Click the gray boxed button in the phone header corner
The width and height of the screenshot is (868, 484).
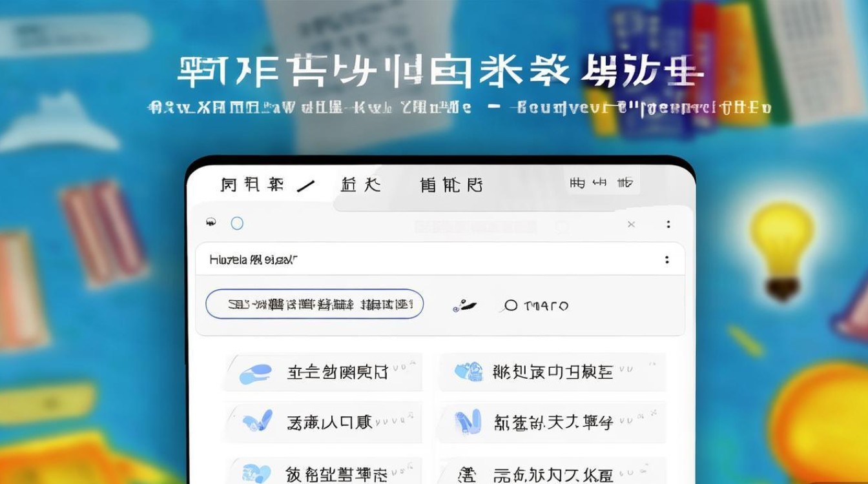tap(602, 183)
